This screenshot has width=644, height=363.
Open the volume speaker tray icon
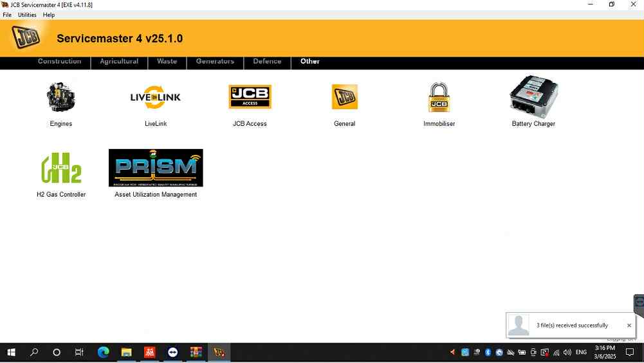567,352
